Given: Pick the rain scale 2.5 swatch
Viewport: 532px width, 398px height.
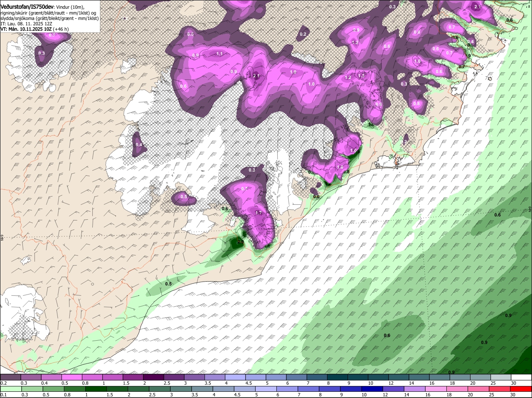Looking at the screenshot, I should point(160,389).
